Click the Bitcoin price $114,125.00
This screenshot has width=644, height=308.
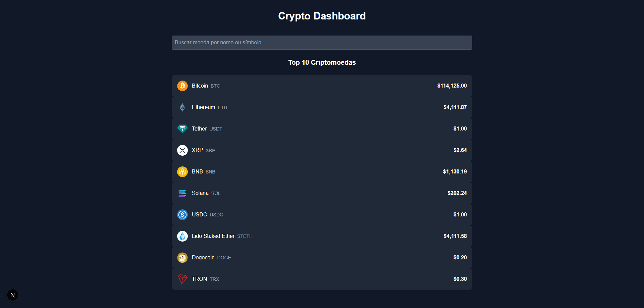click(x=452, y=86)
